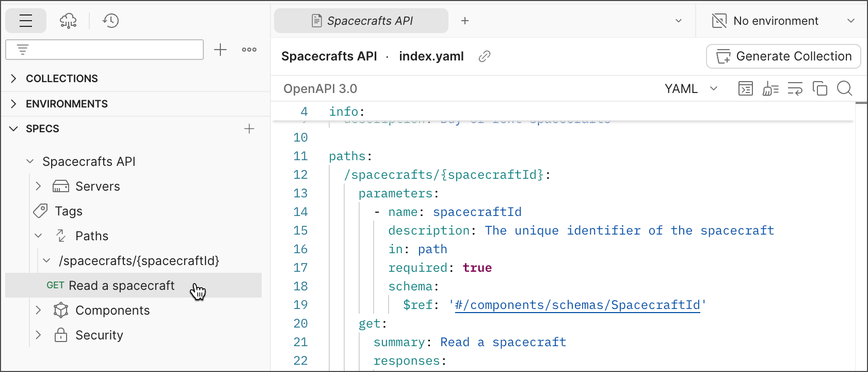The image size is (868, 372).
Task: Collapse the Paths node chevron
Action: click(x=38, y=236)
